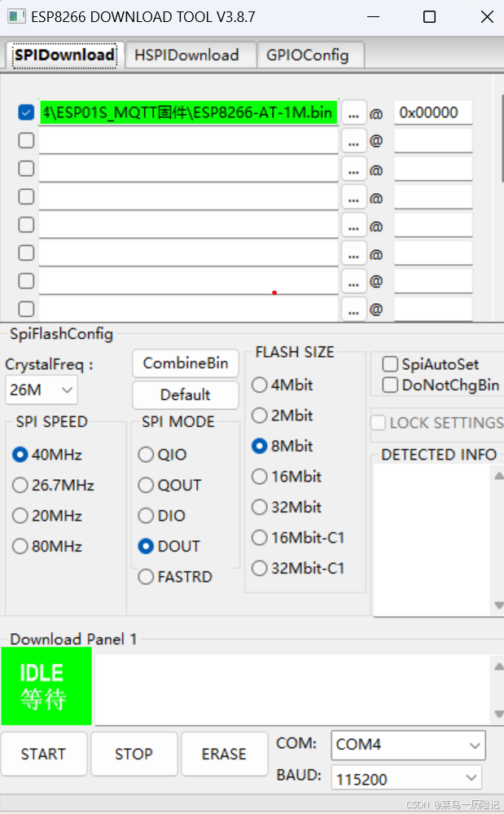
Task: Click the Default button
Action: (185, 394)
